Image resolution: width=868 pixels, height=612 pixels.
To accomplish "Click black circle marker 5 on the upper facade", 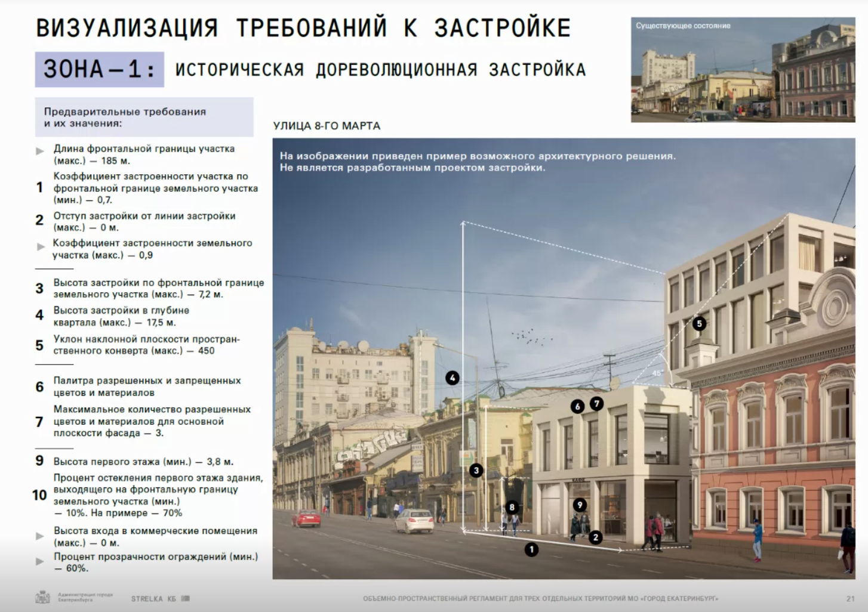I will (x=699, y=323).
